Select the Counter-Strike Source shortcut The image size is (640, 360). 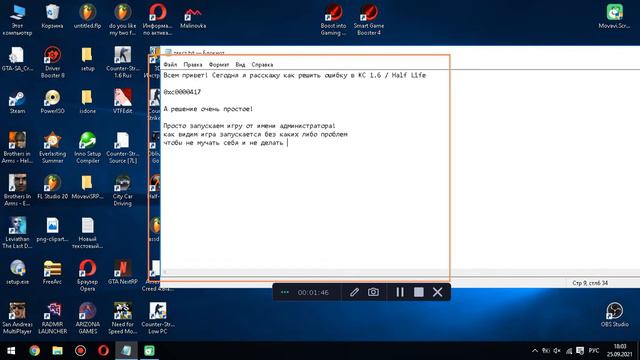(122, 148)
